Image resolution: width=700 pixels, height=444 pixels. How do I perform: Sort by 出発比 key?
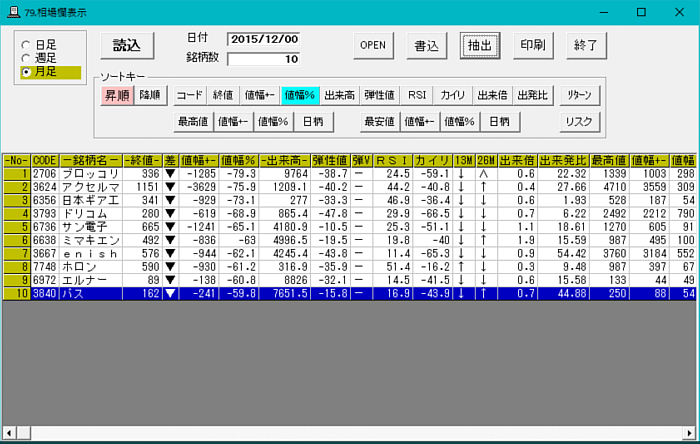pyautogui.click(x=533, y=95)
